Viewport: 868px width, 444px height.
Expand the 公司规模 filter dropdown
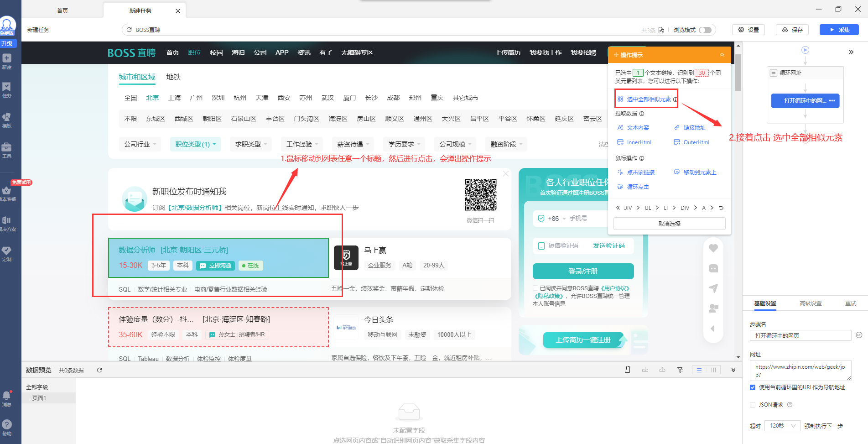coord(455,144)
